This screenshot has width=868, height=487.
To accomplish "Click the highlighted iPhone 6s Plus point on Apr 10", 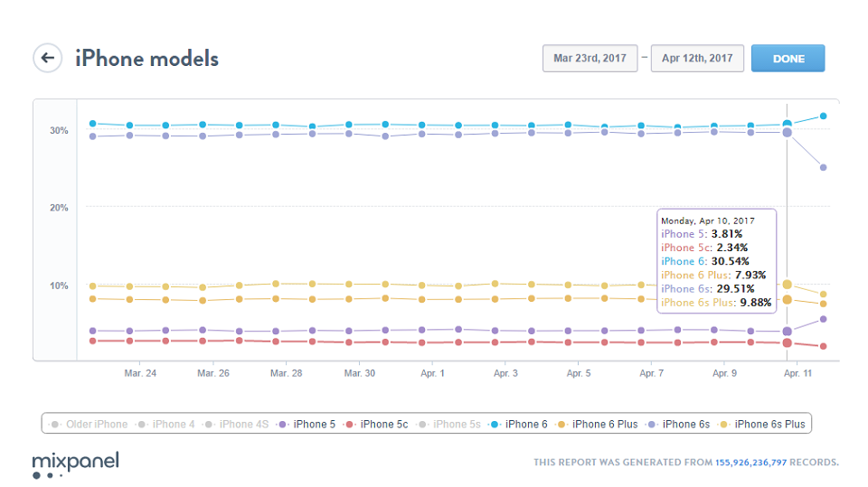I will pyautogui.click(x=788, y=285).
